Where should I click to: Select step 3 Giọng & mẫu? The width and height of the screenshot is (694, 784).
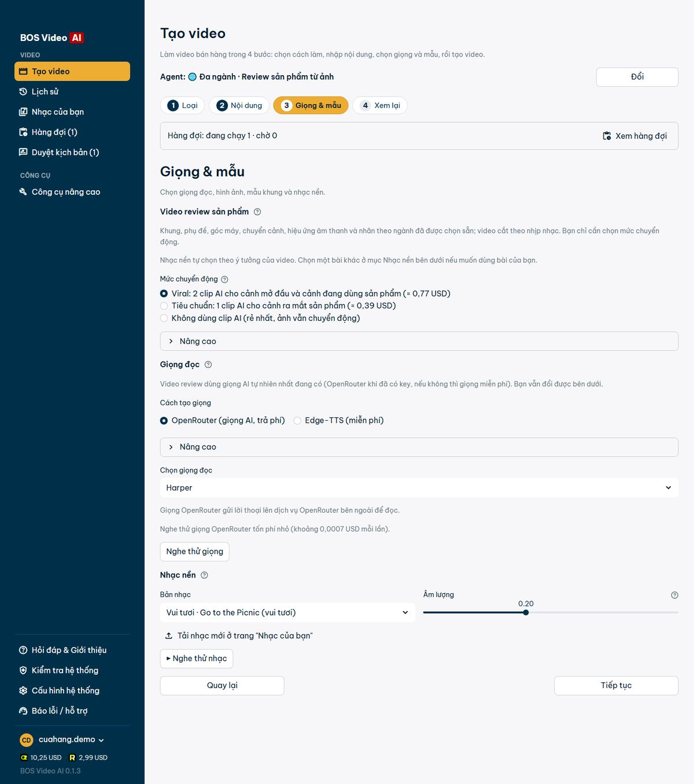pyautogui.click(x=311, y=105)
